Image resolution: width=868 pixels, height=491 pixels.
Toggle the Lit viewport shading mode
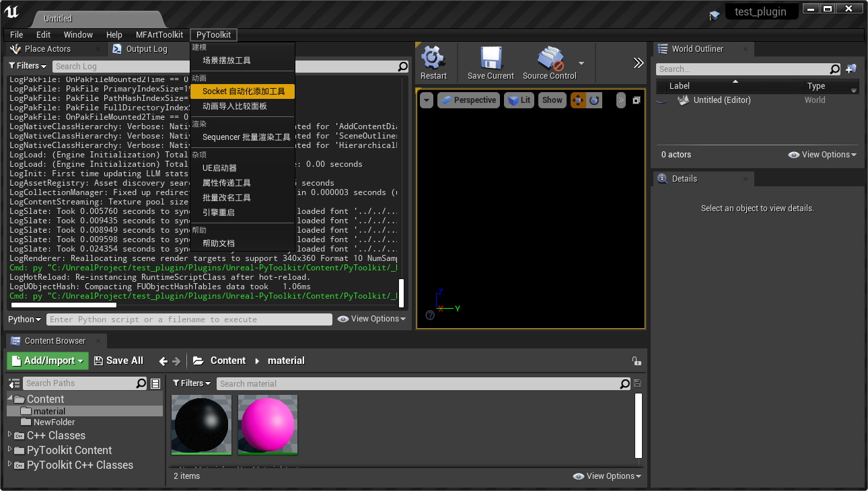(x=518, y=100)
